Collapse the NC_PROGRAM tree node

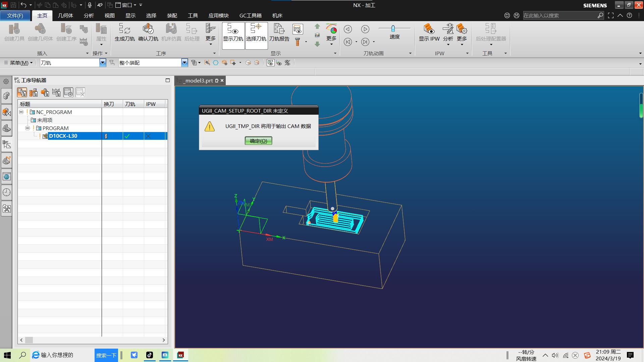pyautogui.click(x=21, y=112)
